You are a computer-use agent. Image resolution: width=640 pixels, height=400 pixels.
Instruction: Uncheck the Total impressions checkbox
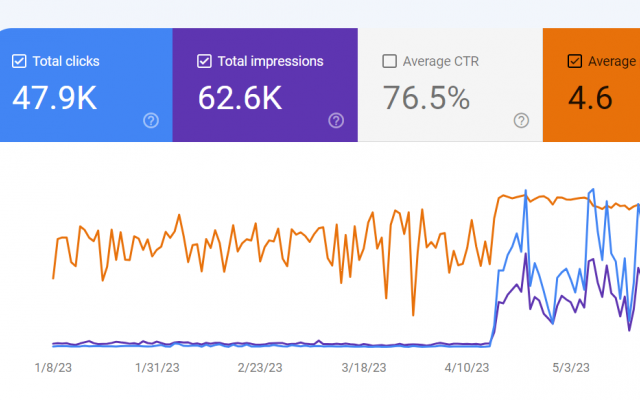click(x=204, y=61)
